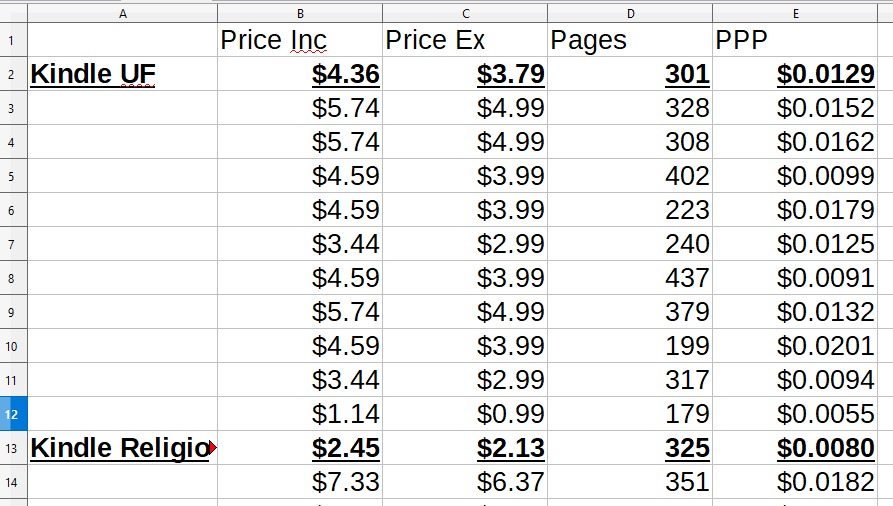
Task: Click the bold $4.36 cell
Action: (x=300, y=74)
